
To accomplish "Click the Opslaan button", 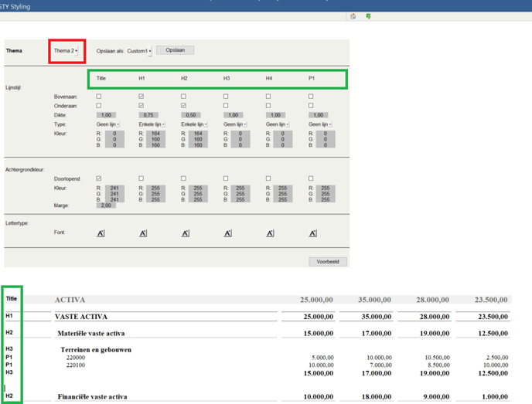I will 176,50.
